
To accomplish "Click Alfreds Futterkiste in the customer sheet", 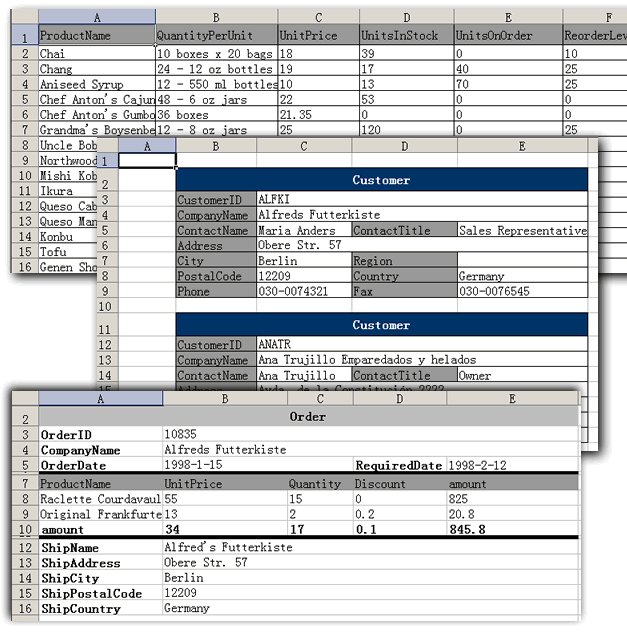I will pyautogui.click(x=422, y=214).
